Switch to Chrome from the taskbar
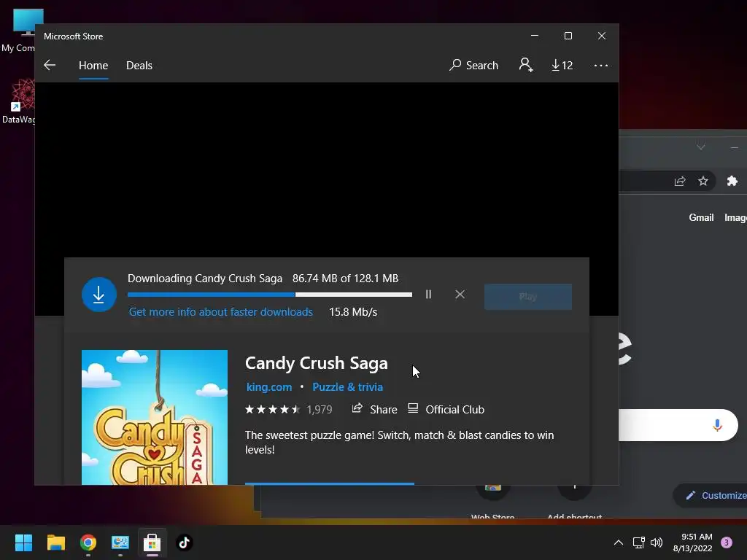Image resolution: width=747 pixels, height=560 pixels. 88,542
